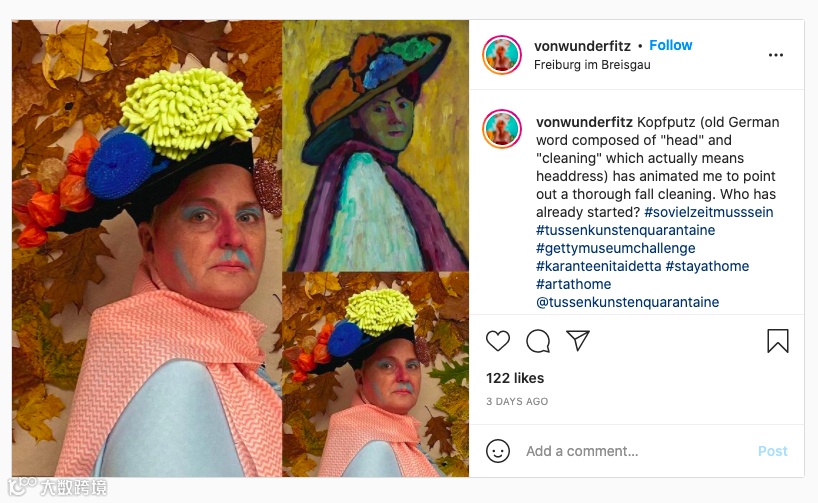Image resolution: width=818 pixels, height=503 pixels.
Task: Open emoji picker smiley icon
Action: pos(498,451)
